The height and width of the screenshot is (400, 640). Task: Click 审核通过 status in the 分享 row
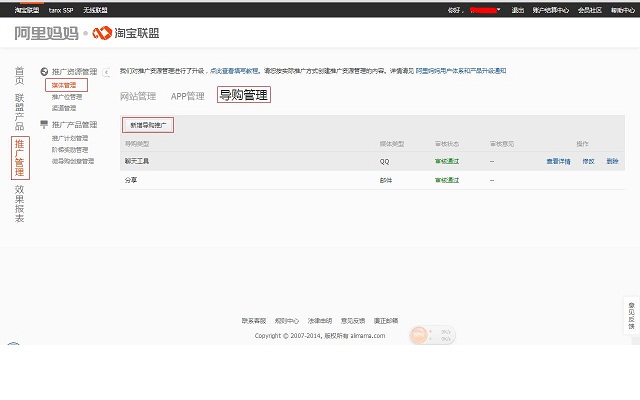tap(447, 180)
